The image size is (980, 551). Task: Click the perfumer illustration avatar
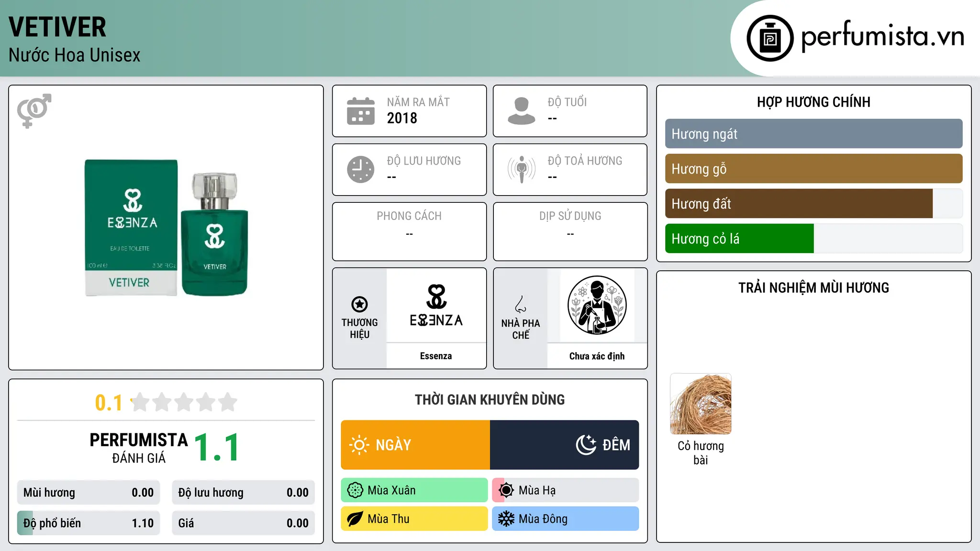point(597,305)
